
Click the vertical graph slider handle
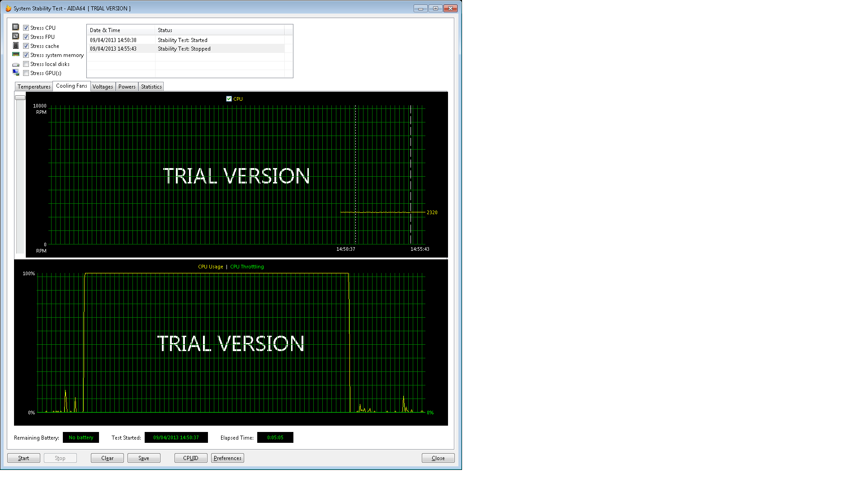point(20,98)
